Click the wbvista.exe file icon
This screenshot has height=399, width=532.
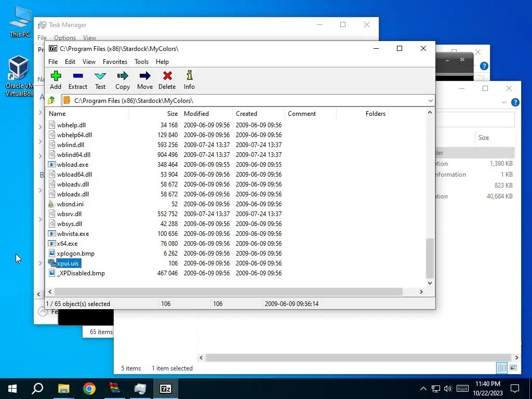tap(51, 233)
